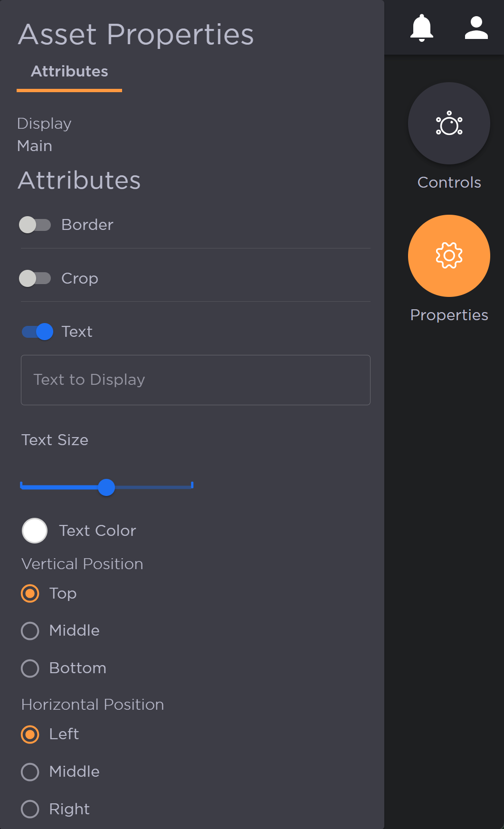Image resolution: width=504 pixels, height=829 pixels.
Task: Click the Controls label
Action: 448,182
